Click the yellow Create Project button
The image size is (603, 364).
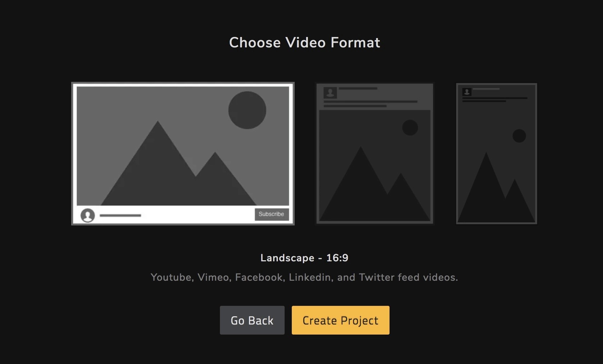tap(340, 320)
